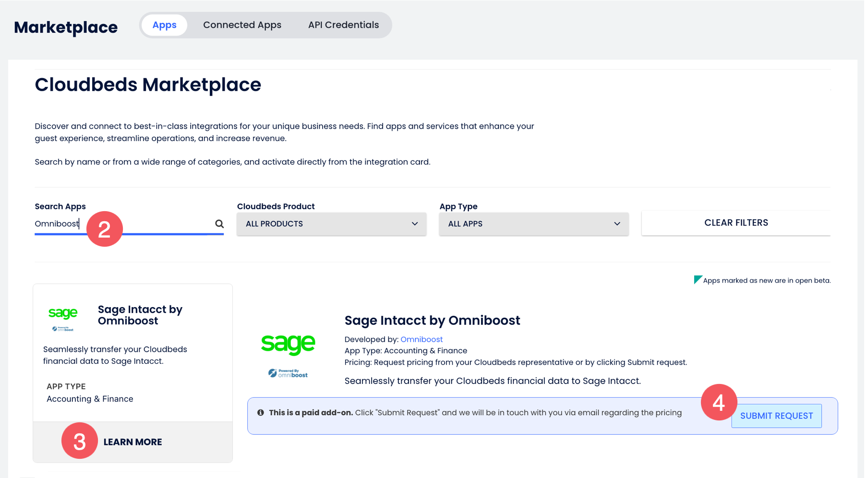The height and width of the screenshot is (478, 868).
Task: Select the Sage Intacct by Omniboost card title
Action: click(x=140, y=315)
